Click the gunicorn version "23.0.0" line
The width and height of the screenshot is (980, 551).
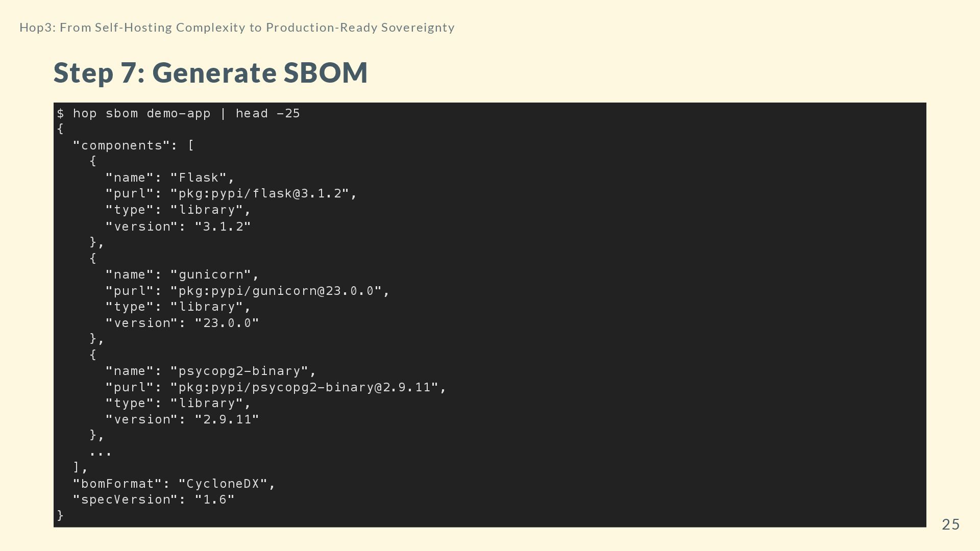point(182,323)
